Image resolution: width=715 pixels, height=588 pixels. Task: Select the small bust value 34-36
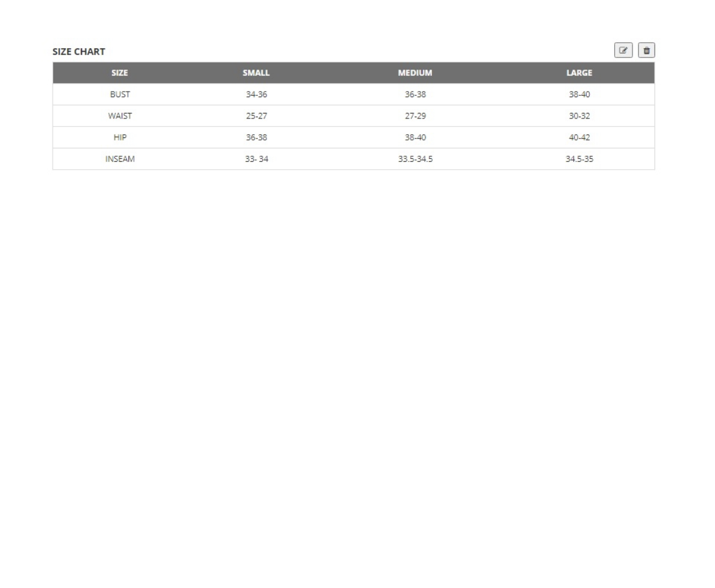(x=256, y=95)
